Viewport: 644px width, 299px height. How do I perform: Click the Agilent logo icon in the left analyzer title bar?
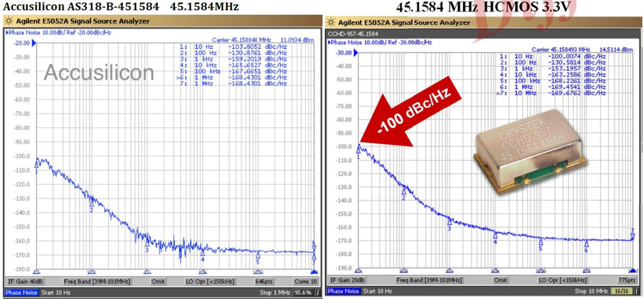point(8,21)
